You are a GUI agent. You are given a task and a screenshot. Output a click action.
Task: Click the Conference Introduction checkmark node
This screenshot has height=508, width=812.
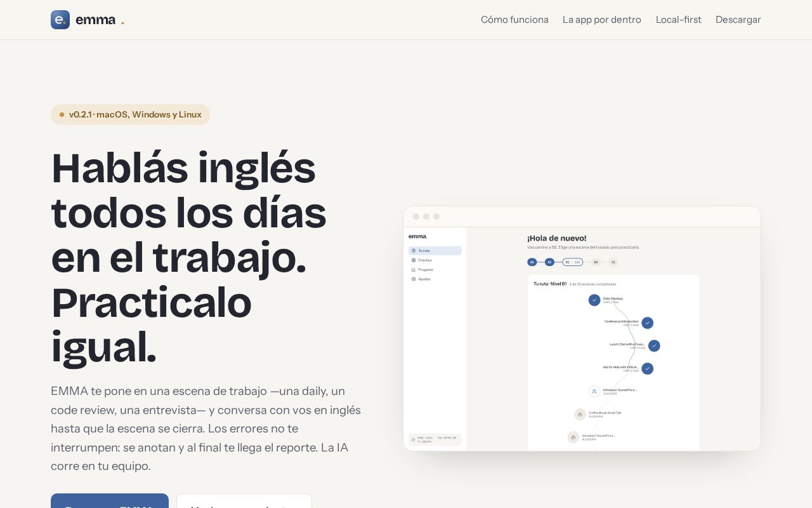[x=647, y=323]
